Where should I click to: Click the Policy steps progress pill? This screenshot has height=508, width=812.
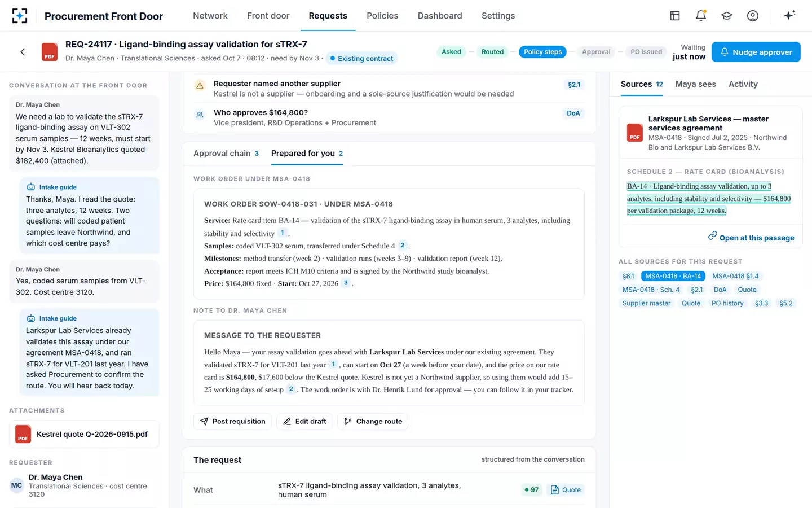click(542, 52)
